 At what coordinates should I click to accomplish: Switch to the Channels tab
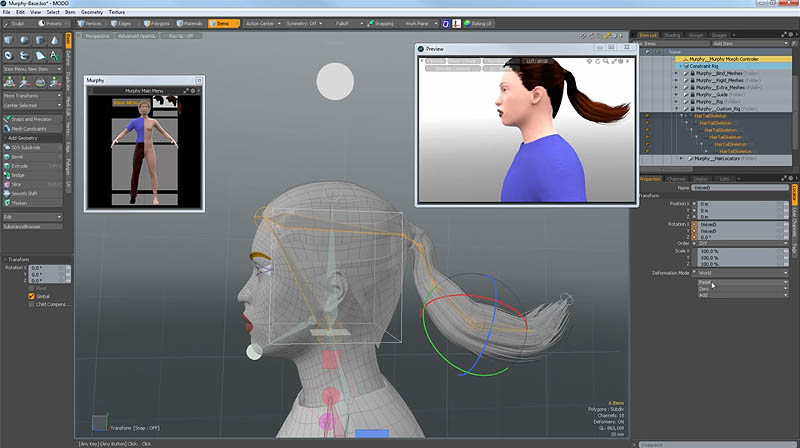(677, 178)
